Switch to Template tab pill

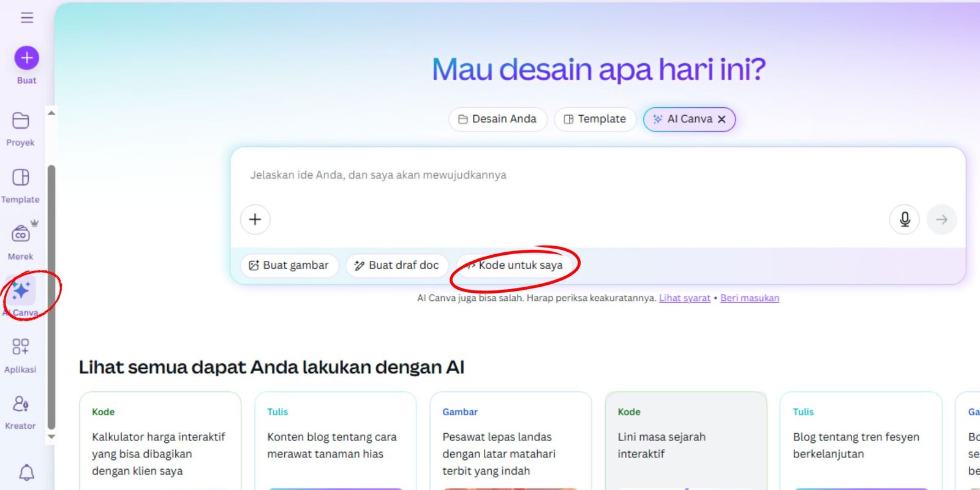(595, 119)
